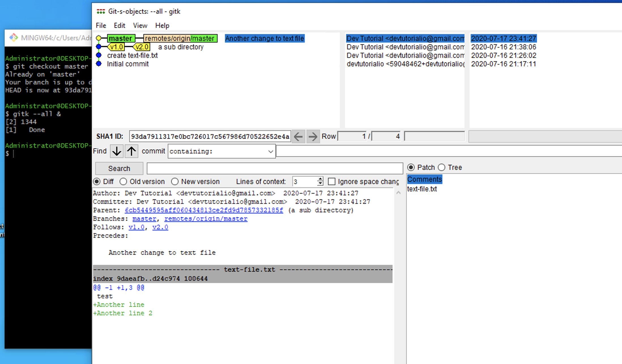622x364 pixels.
Task: Go back with the left arrow button
Action: 298,137
